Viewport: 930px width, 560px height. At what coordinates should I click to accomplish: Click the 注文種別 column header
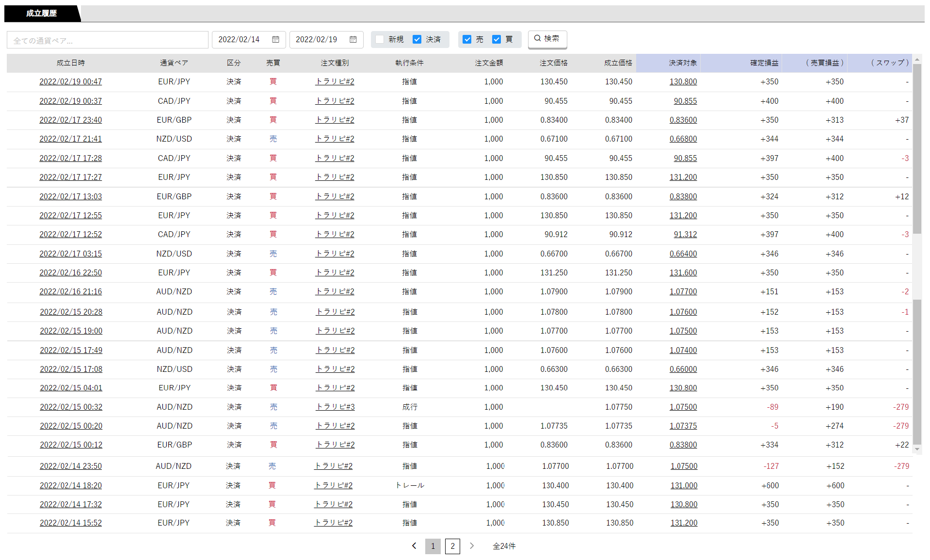click(335, 63)
